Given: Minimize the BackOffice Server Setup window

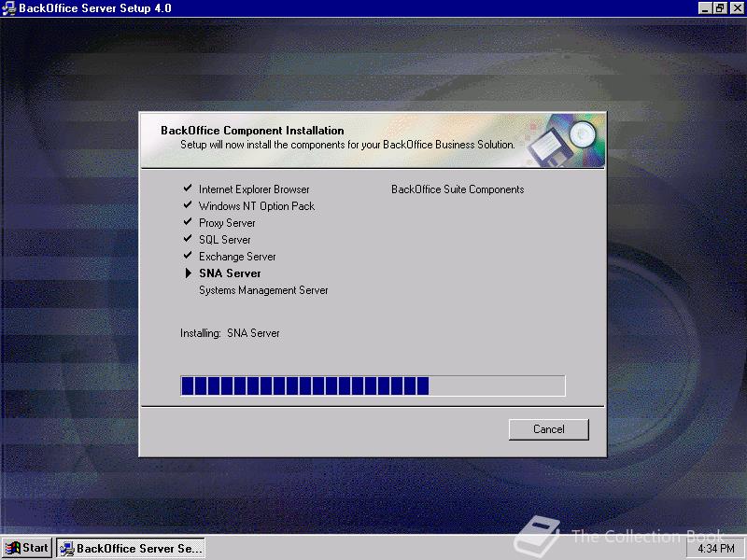Looking at the screenshot, I should point(705,8).
